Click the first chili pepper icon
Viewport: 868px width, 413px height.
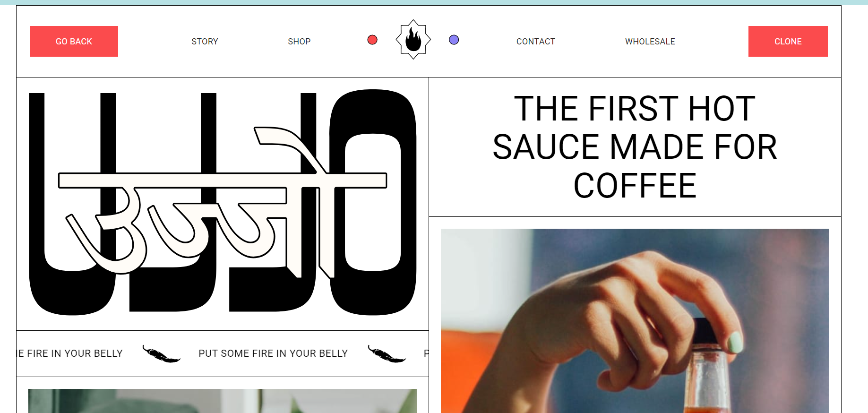161,354
